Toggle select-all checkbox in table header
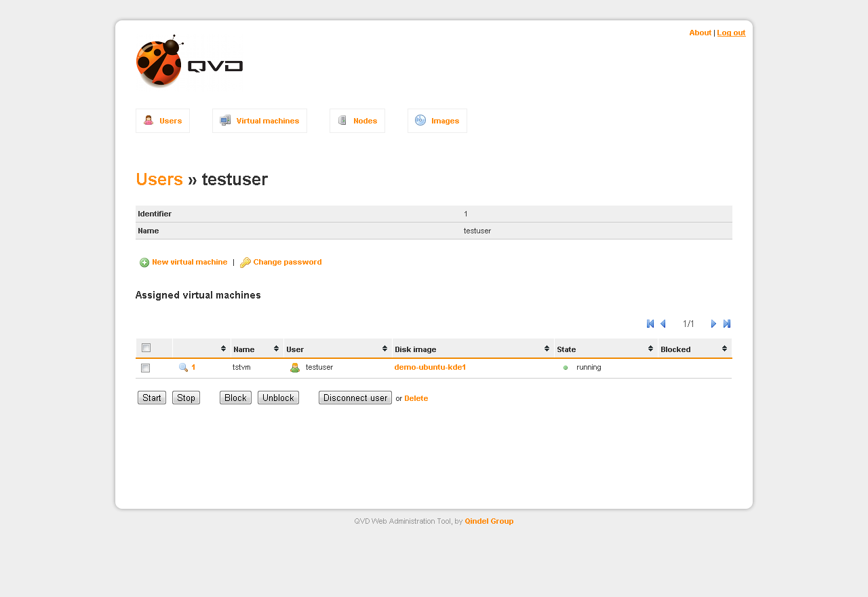The image size is (868, 597). tap(146, 348)
